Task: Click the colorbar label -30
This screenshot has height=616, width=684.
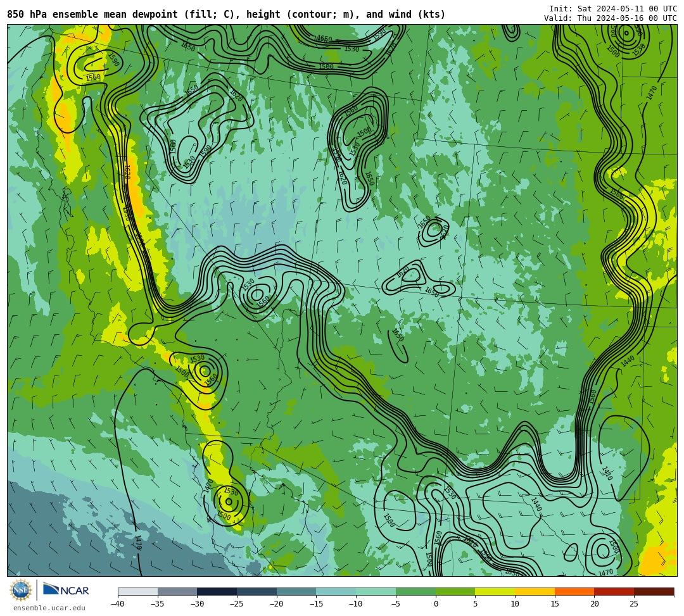Action: [197, 604]
